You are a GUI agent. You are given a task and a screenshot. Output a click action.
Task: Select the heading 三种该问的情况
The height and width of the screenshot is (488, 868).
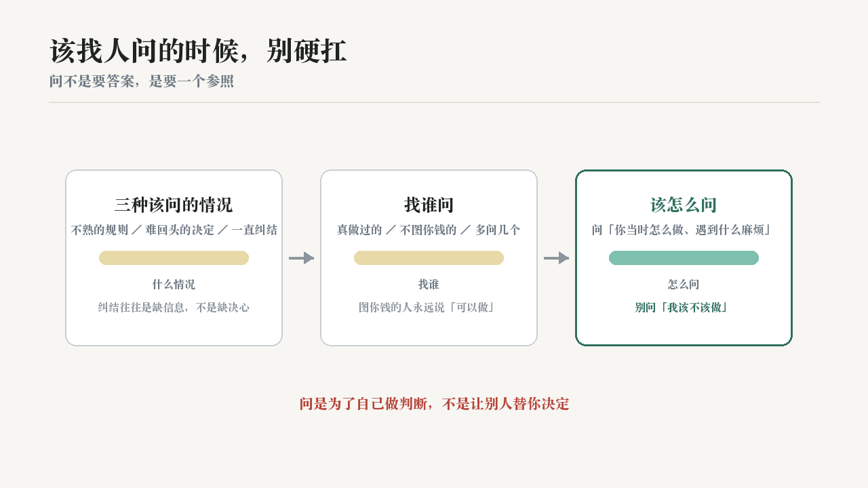pos(174,205)
